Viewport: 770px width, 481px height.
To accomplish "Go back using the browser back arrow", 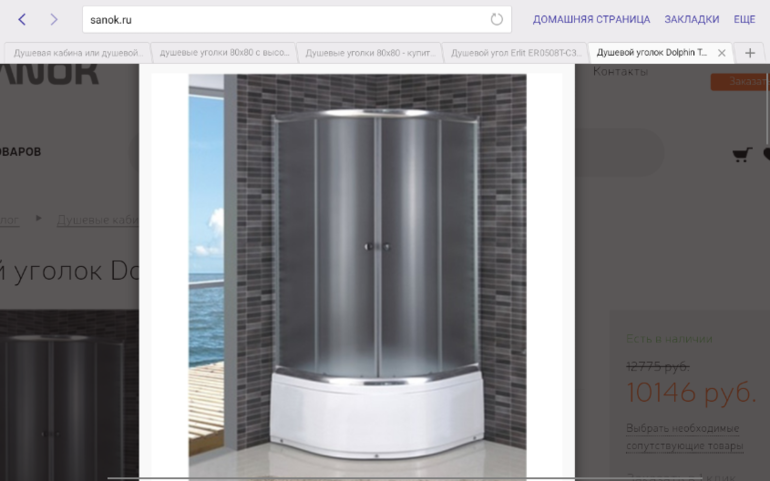I will pos(22,19).
